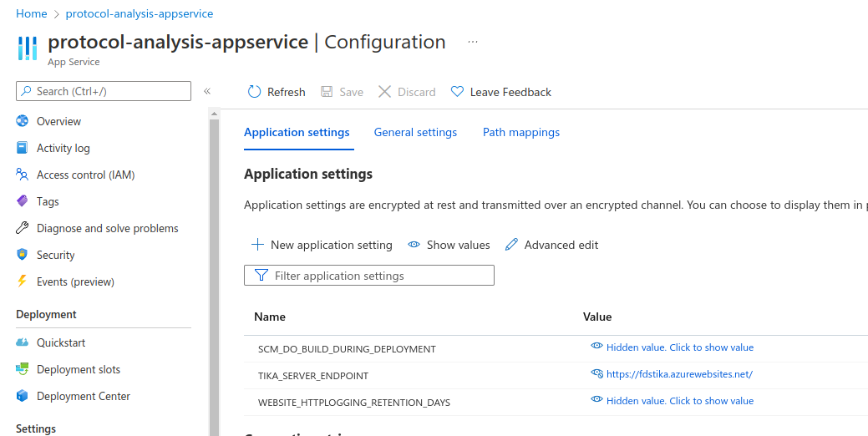Image resolution: width=868 pixels, height=436 pixels.
Task: Open Tags in the sidebar
Action: pyautogui.click(x=48, y=201)
